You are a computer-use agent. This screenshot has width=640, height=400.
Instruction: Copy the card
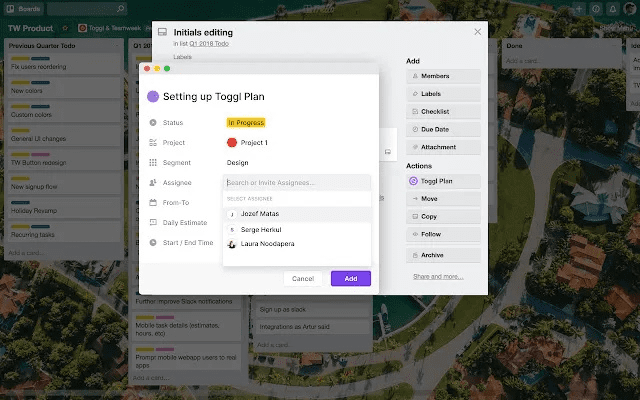coord(444,216)
